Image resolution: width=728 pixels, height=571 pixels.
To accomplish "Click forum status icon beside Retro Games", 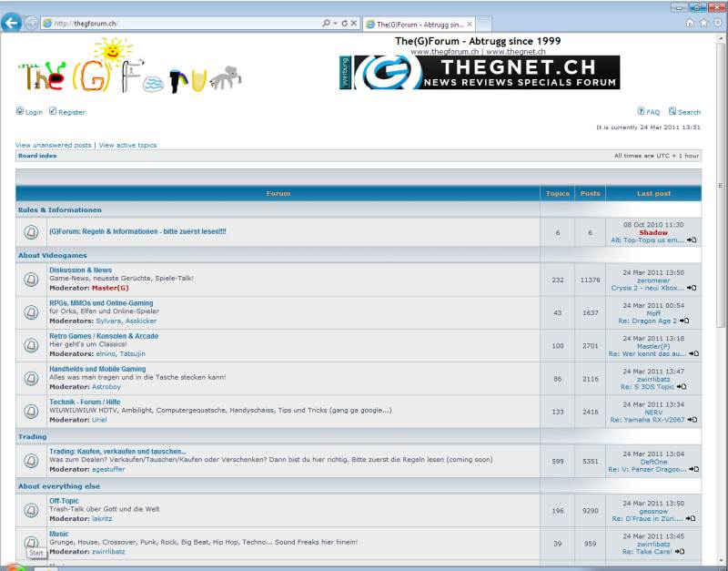I will point(31,345).
